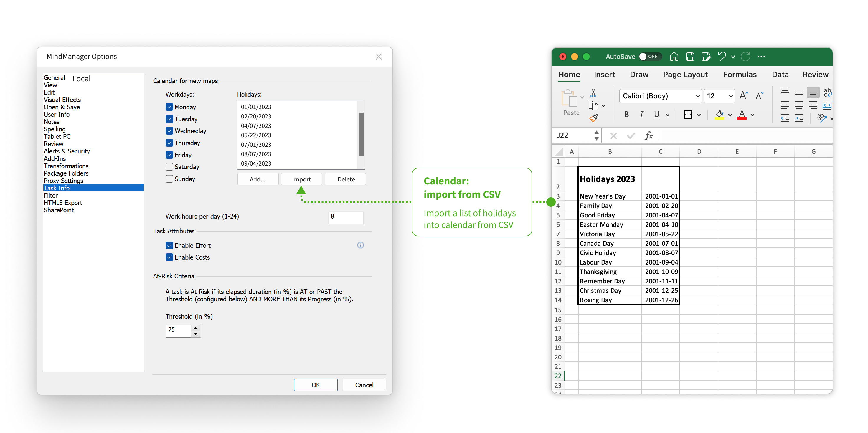The image size is (868, 433).
Task: Click the Save icon in Excel's toolbar
Action: [690, 56]
